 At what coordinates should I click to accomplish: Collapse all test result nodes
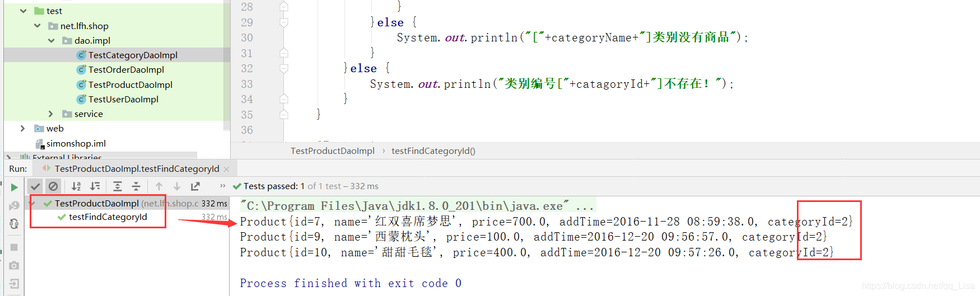136,186
